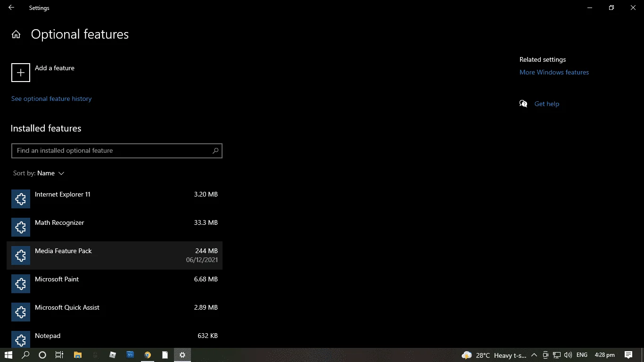Open File Explorer from the taskbar
Image resolution: width=644 pixels, height=362 pixels.
pos(78,355)
